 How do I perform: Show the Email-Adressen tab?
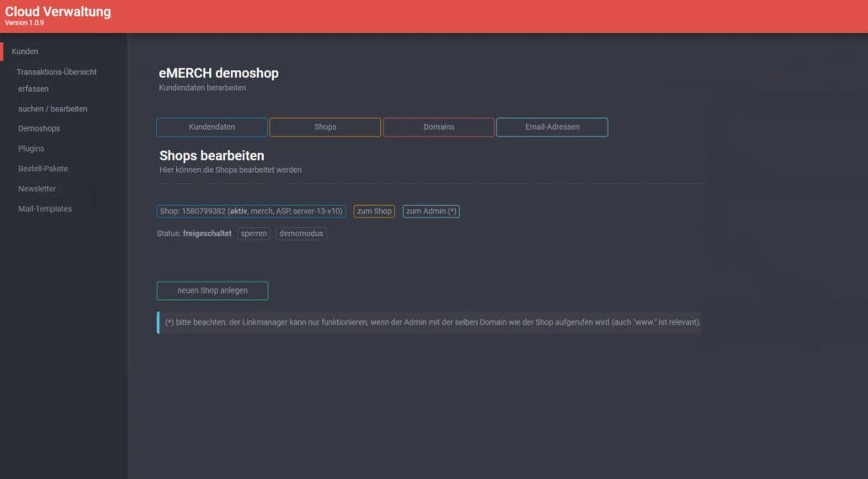click(x=552, y=127)
